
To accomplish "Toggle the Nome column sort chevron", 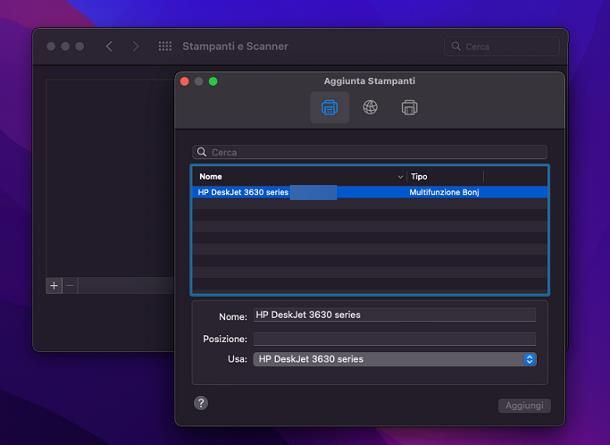I will click(400, 177).
